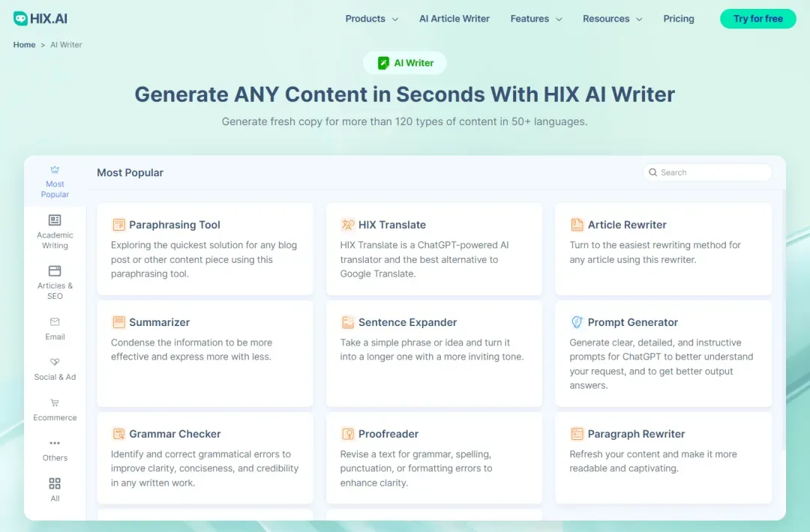Open the Paraphrasing Tool card
Image resolution: width=810 pixels, height=532 pixels.
coord(205,249)
